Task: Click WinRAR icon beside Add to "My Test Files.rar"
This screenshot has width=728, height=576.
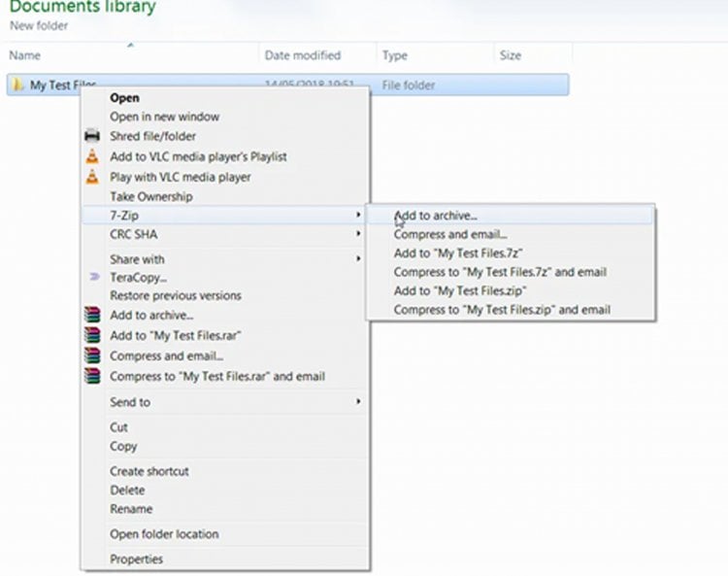Action: tap(92, 335)
